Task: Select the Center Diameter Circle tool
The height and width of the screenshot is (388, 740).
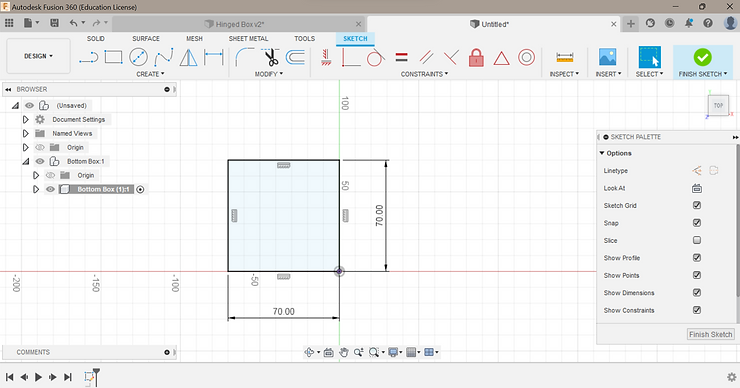Action: coord(138,58)
